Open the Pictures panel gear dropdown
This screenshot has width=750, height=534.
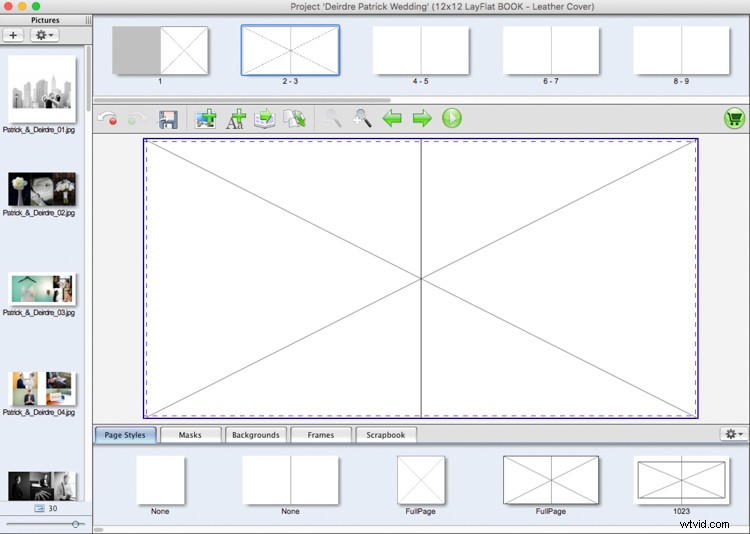[x=45, y=35]
